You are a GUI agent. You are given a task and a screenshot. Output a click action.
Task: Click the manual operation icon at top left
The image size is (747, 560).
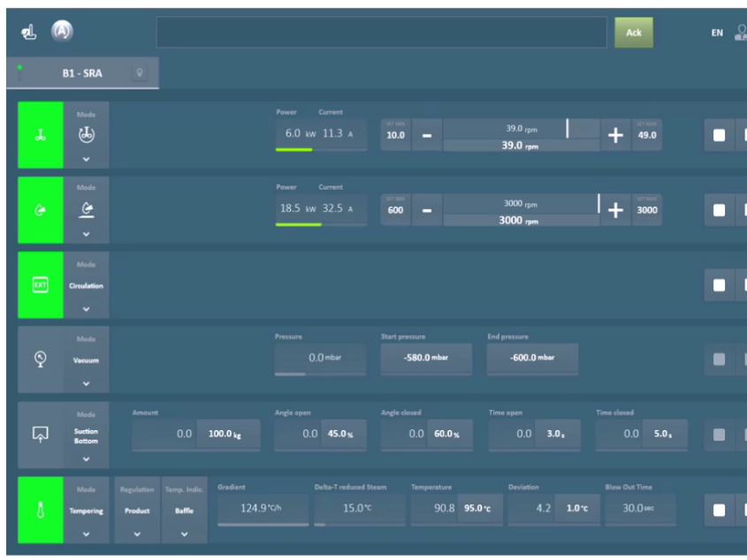[x=28, y=32]
